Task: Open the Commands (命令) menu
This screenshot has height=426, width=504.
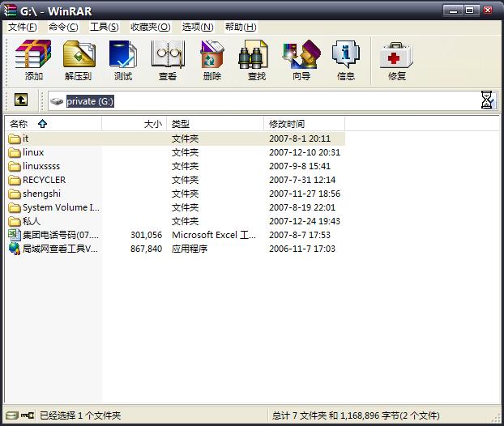Action: [63, 27]
